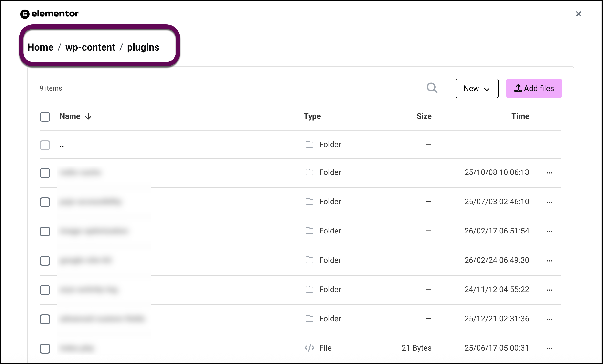Open the ellipsis menu on the 24/11/12 folder

click(x=549, y=290)
